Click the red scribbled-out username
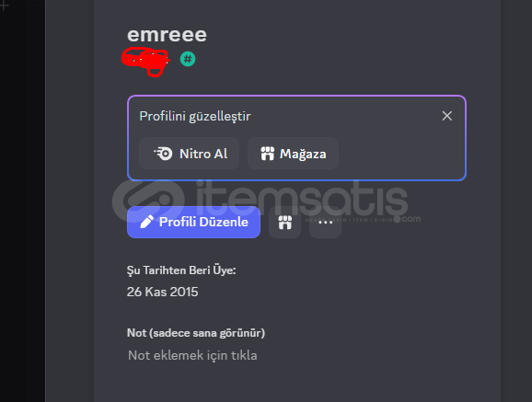This screenshot has width=532, height=402. click(146, 61)
